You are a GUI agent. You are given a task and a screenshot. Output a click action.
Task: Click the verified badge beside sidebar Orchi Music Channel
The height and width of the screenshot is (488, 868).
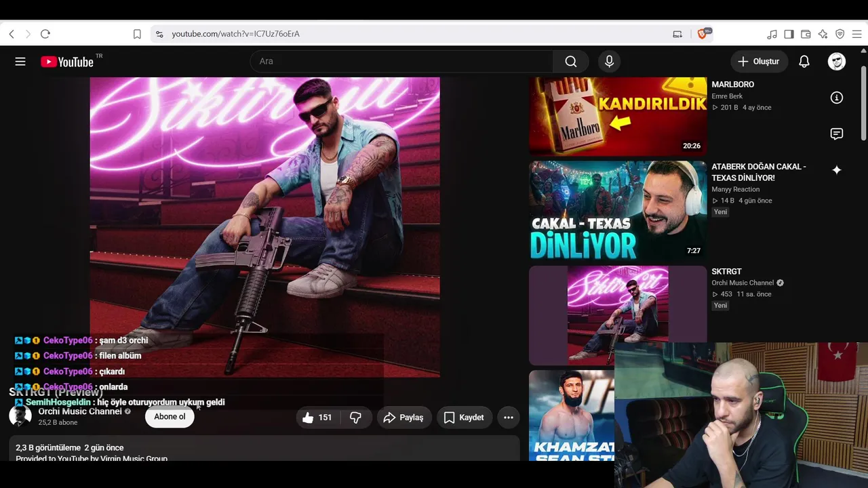780,283
